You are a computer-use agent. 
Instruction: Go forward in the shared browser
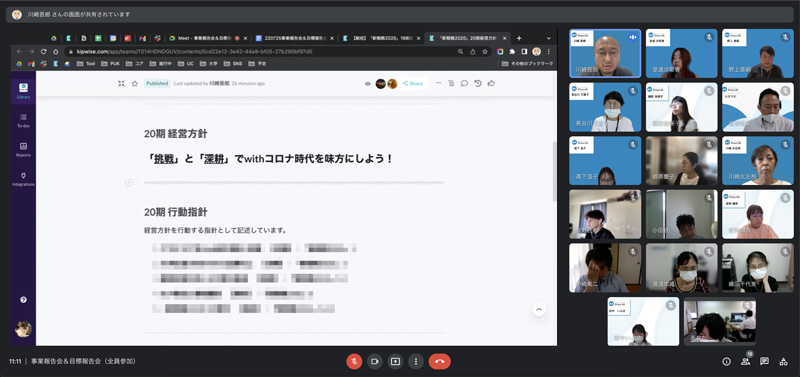coord(32,52)
